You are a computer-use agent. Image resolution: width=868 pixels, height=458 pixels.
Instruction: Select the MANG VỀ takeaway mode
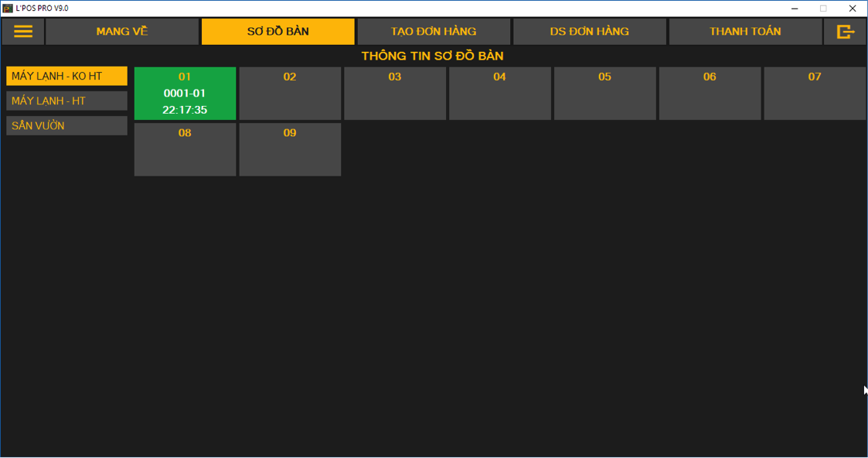(121, 31)
